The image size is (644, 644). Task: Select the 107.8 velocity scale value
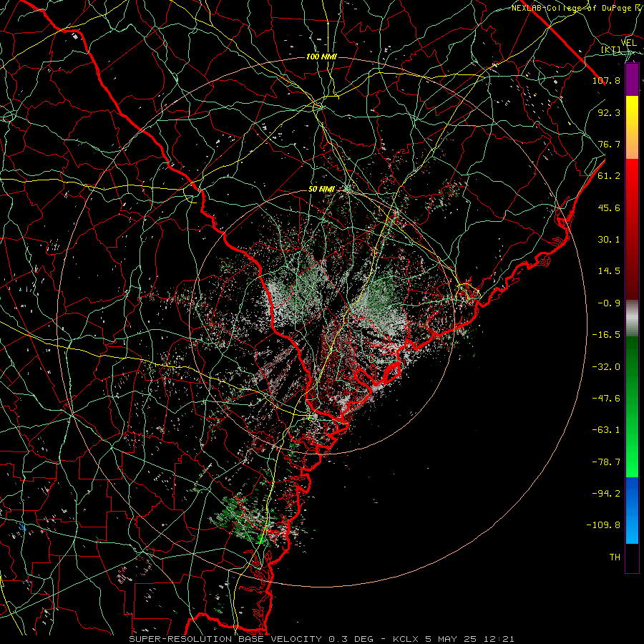[606, 80]
